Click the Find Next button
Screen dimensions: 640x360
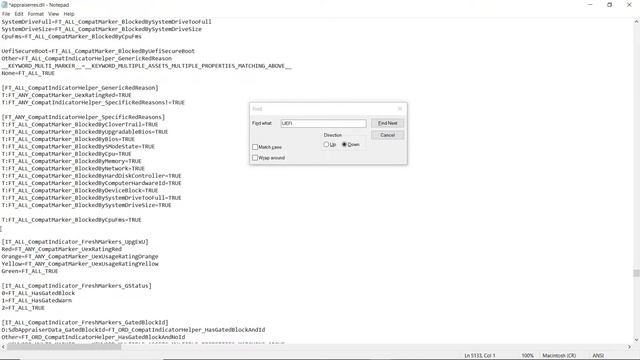(x=387, y=123)
